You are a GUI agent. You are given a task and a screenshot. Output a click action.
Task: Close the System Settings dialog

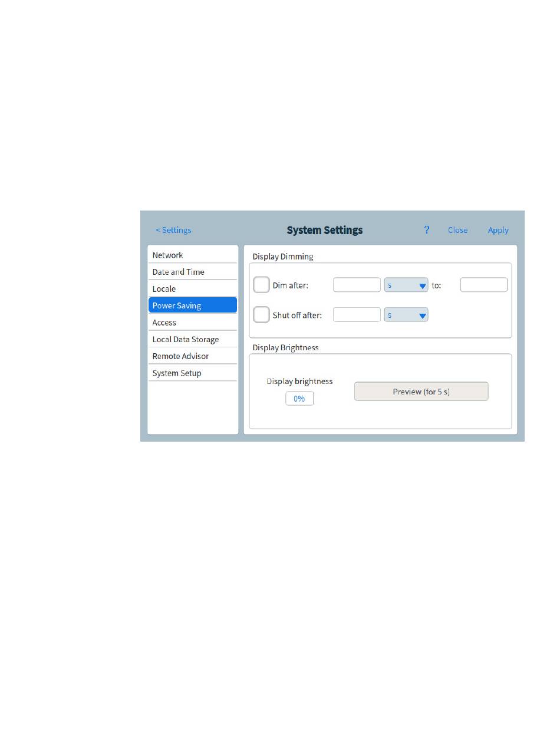pyautogui.click(x=457, y=230)
